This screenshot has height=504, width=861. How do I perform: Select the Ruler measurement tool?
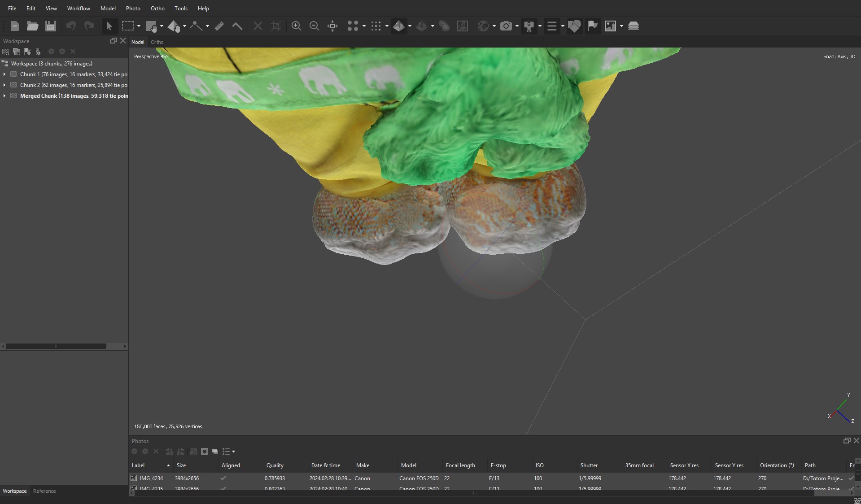coord(219,26)
